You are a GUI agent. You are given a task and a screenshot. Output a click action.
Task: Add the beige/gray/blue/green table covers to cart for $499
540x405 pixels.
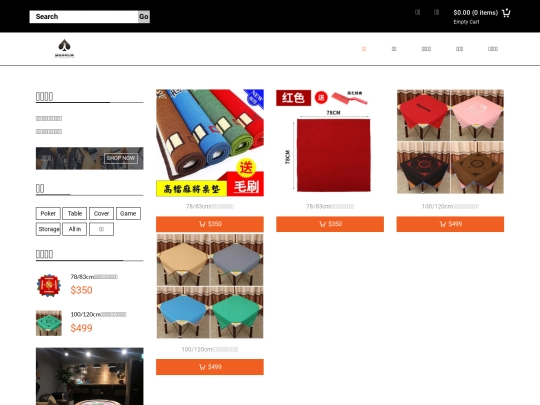(x=210, y=367)
